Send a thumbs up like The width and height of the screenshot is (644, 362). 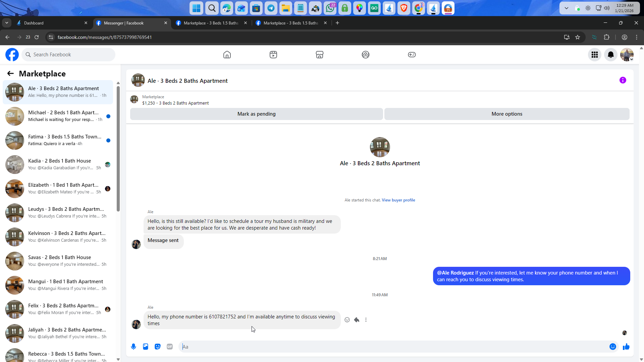(626, 347)
